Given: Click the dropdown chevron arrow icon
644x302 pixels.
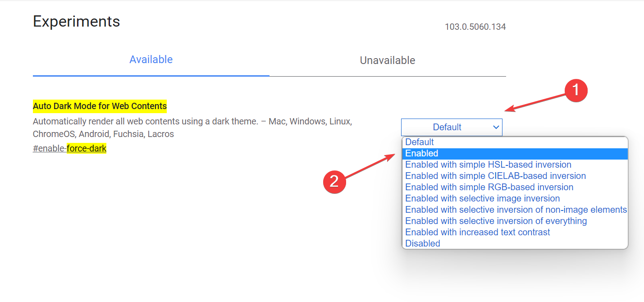Looking at the screenshot, I should click(x=496, y=127).
